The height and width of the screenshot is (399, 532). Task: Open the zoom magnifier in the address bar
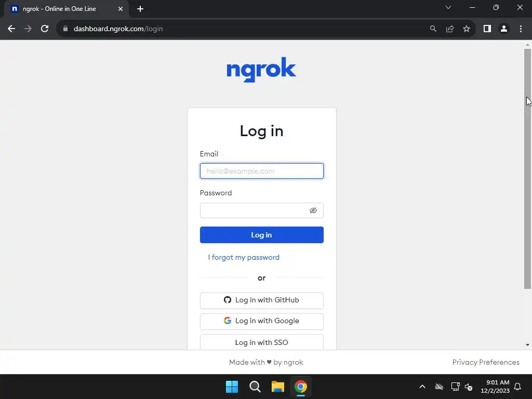(433, 29)
